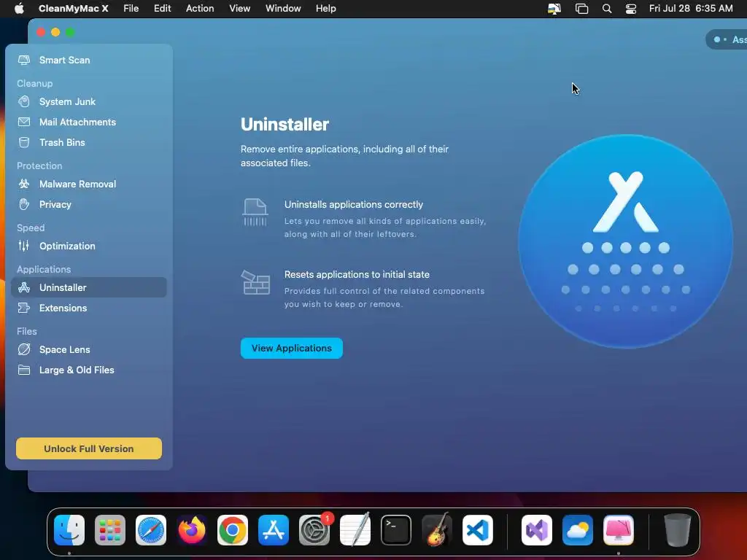The height and width of the screenshot is (560, 747).
Task: Open Spotlight search in menu bar
Action: (606, 9)
